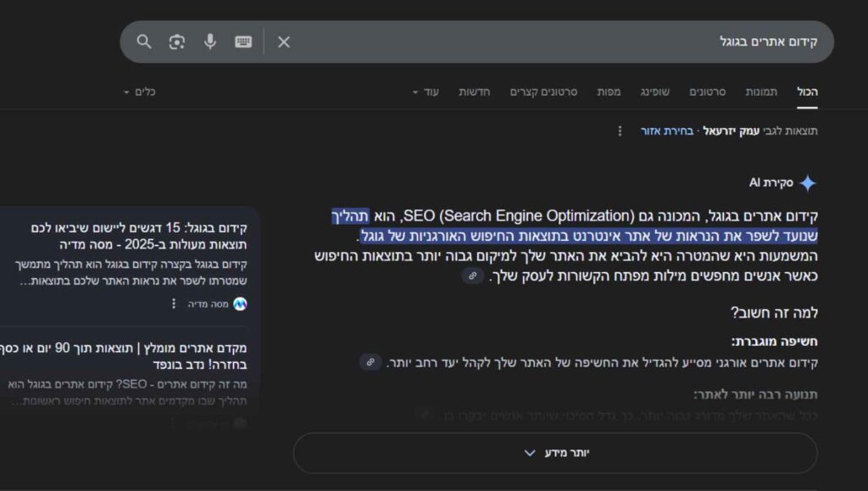868x491 pixels.
Task: Click the בחירת אזור region link
Action: 667,131
